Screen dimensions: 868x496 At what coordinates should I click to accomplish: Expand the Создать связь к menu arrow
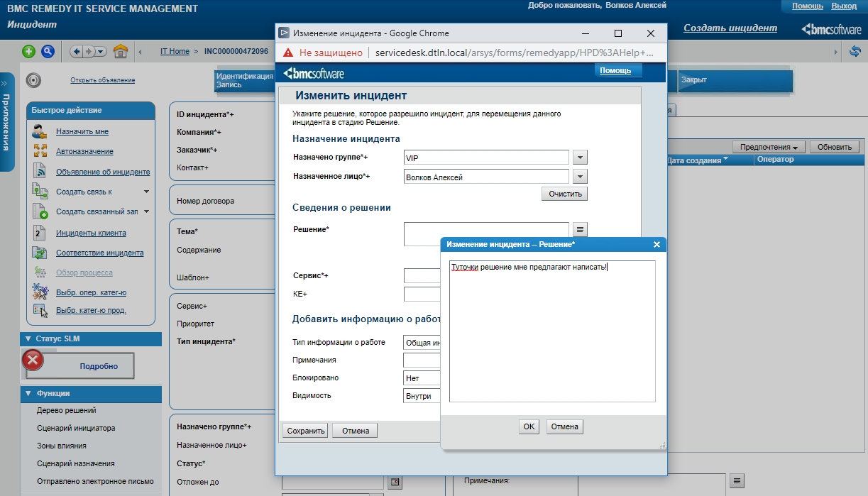(146, 192)
